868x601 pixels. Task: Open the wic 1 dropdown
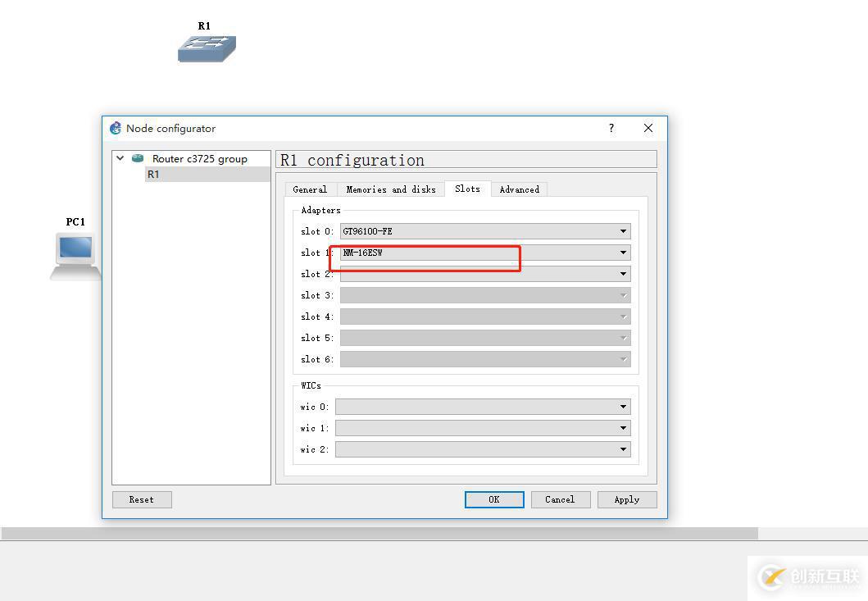tap(483, 428)
